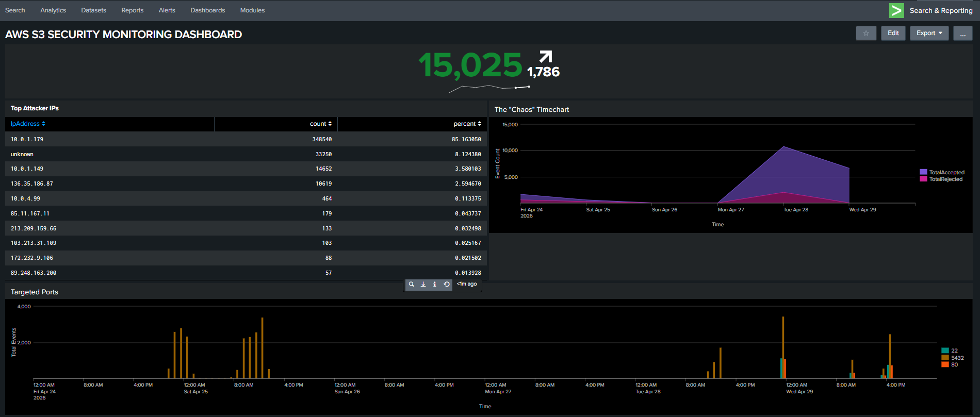The image size is (980, 417).
Task: Open the more actions ellipsis menu
Action: click(x=963, y=33)
